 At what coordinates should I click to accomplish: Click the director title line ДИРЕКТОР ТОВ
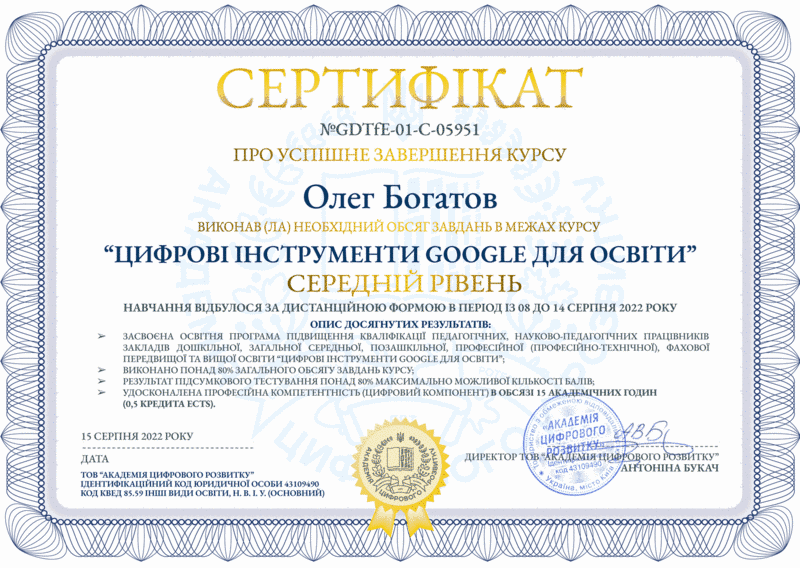click(x=591, y=457)
